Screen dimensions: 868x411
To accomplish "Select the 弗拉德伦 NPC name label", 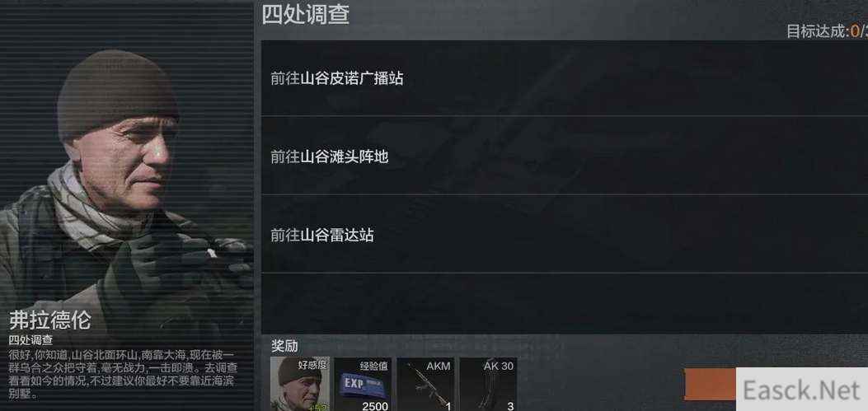I will [x=49, y=320].
